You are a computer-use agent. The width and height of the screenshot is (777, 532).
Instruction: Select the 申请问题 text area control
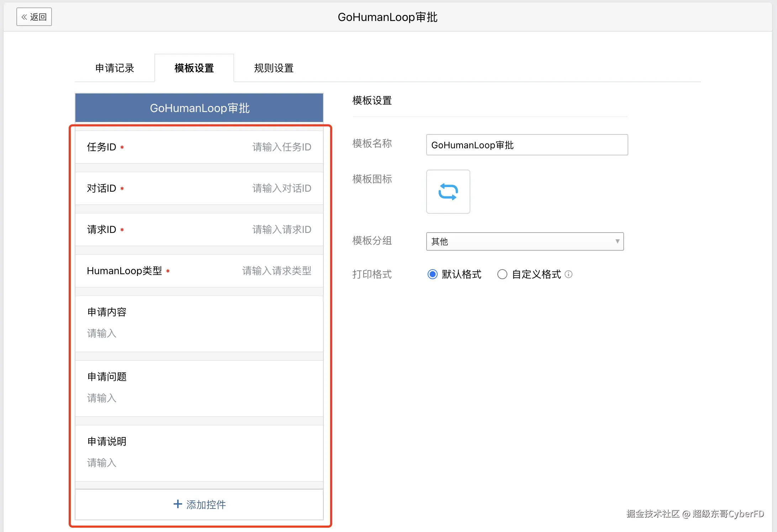click(x=199, y=388)
